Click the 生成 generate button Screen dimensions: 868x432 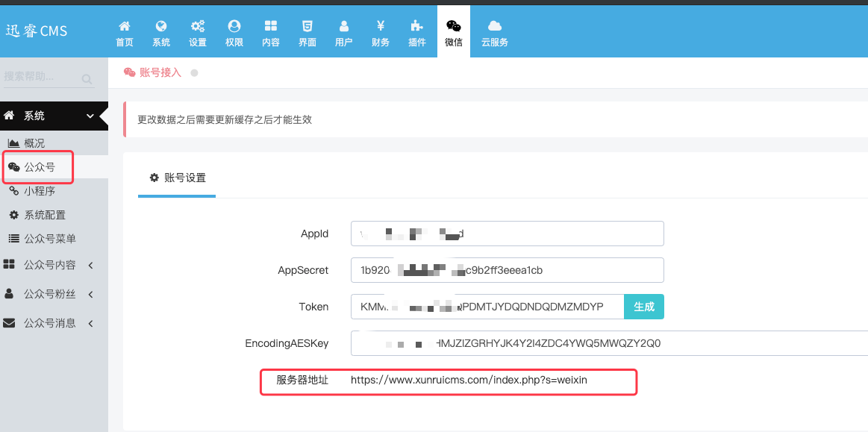(644, 307)
